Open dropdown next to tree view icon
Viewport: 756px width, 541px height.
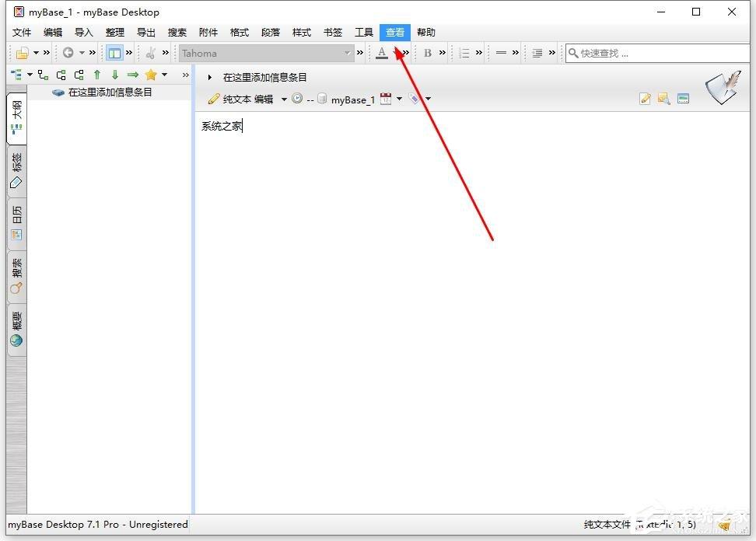coord(30,75)
